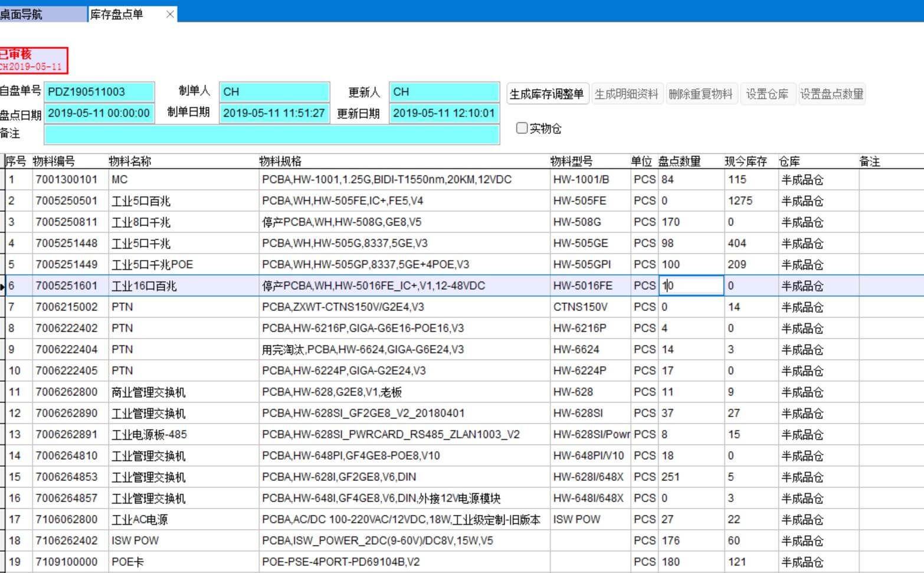
Task: Click the 生成库存调整单 button
Action: click(x=547, y=94)
